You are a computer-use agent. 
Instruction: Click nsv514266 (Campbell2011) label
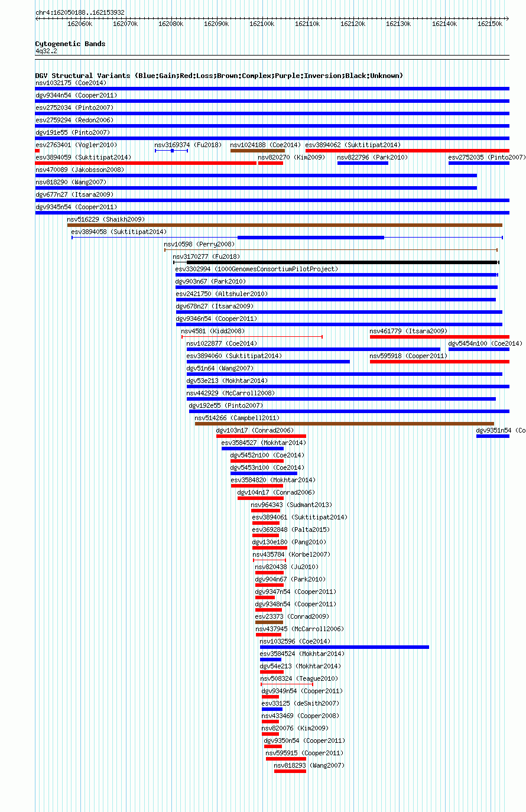237,418
